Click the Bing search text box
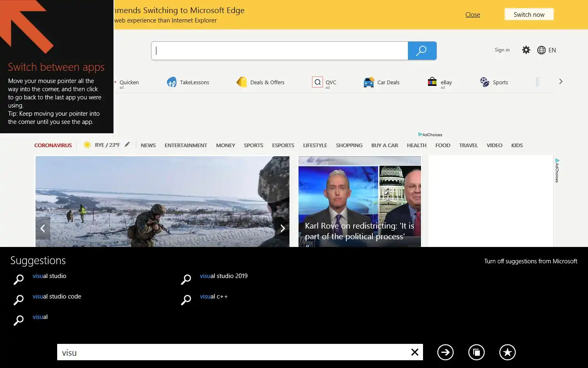Viewport: 588px width, 368px height. [280, 51]
